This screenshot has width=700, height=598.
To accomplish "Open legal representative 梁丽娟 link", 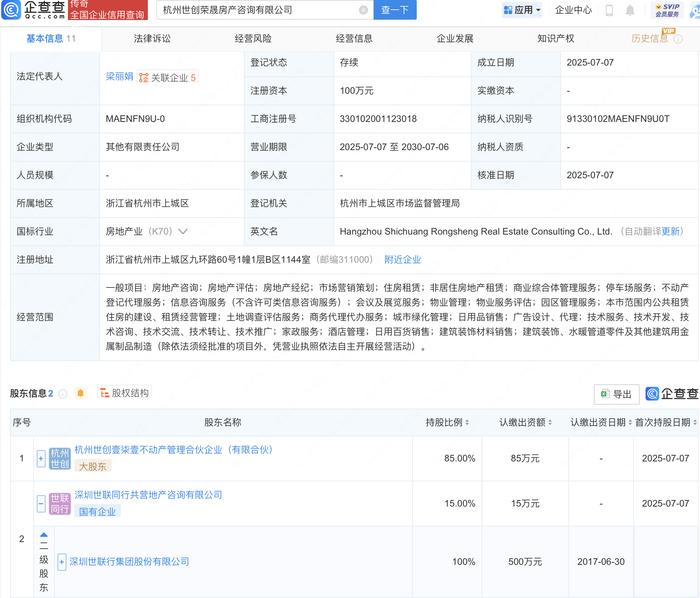I will pyautogui.click(x=119, y=77).
